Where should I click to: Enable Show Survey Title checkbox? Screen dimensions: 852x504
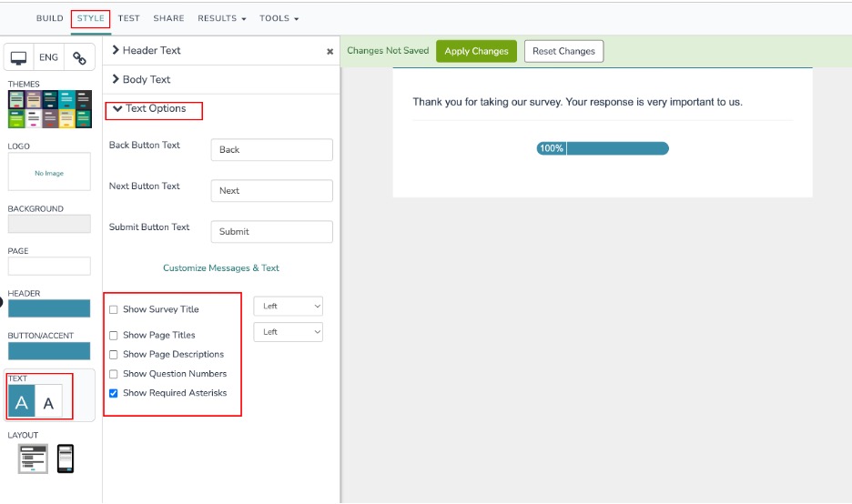114,309
